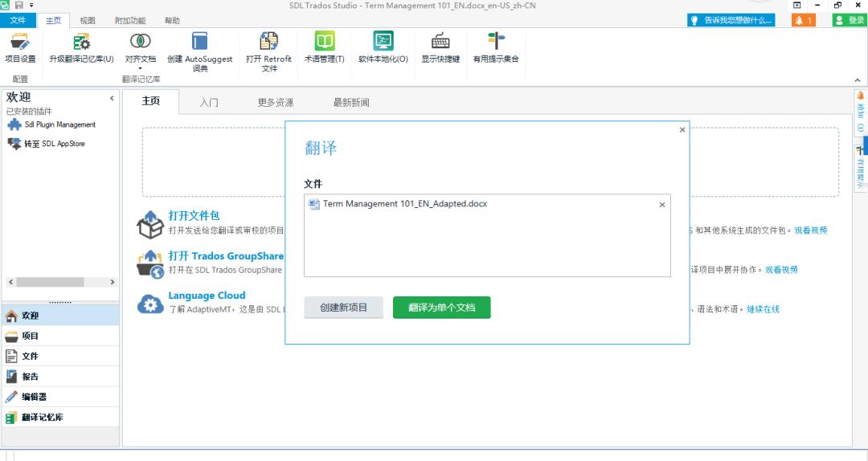Click Watch Video (观看视频) link for GroupShare
This screenshot has width=868, height=461.
click(781, 270)
